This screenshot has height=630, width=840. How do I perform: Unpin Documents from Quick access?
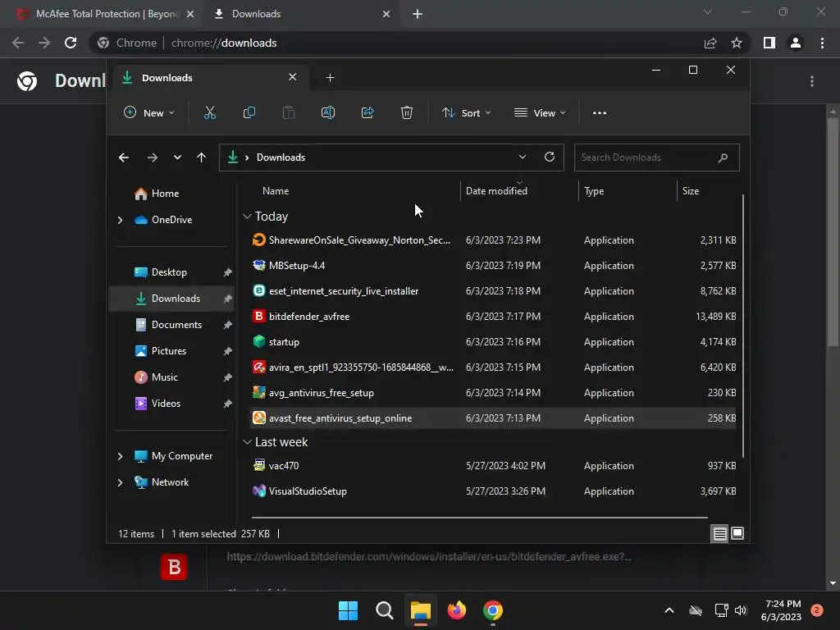[x=228, y=325]
